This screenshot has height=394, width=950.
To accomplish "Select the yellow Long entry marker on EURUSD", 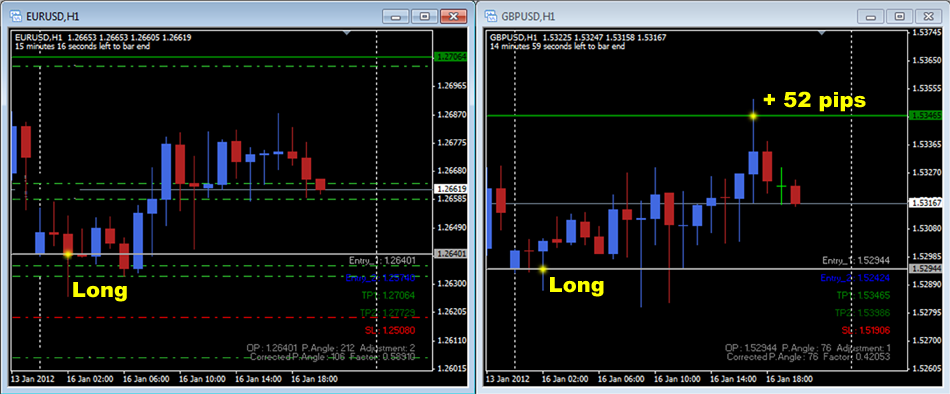I will tap(68, 253).
